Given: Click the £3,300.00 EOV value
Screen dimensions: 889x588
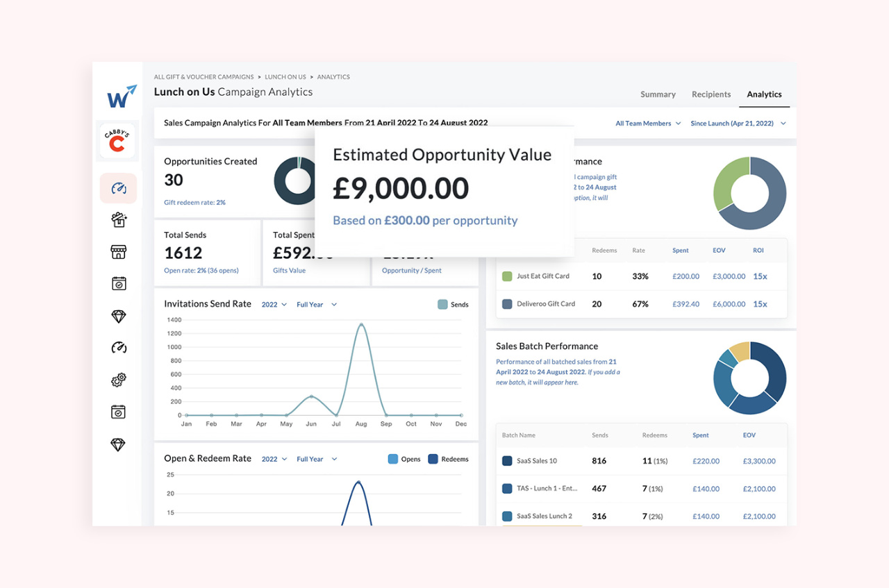Looking at the screenshot, I should coord(759,461).
